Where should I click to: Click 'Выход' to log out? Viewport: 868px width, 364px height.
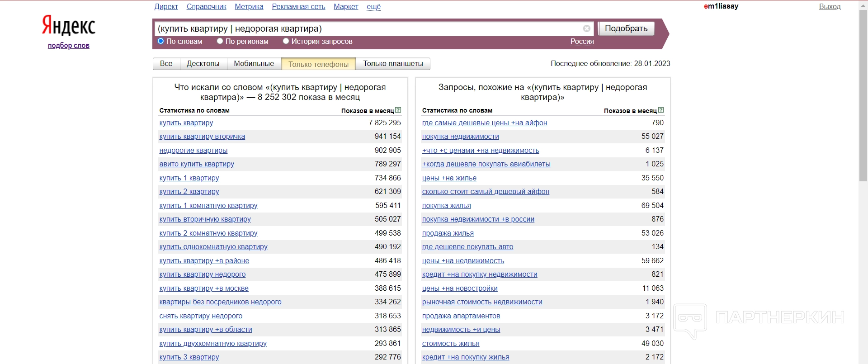tap(830, 6)
